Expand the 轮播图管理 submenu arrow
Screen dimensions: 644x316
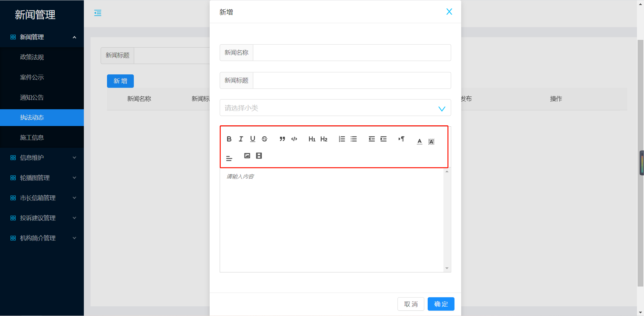(74, 178)
